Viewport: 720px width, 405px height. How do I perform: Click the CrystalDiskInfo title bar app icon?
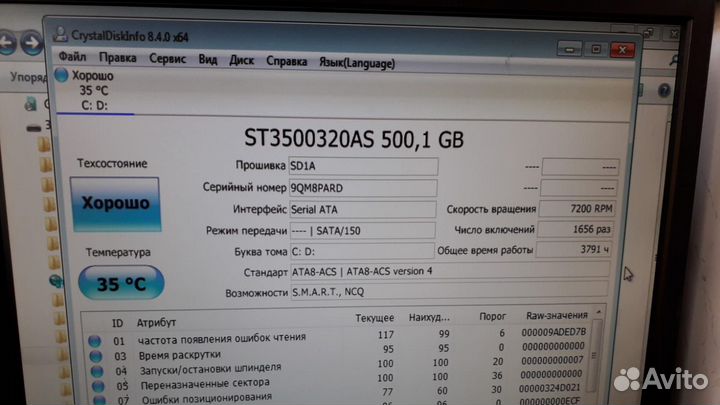60,34
